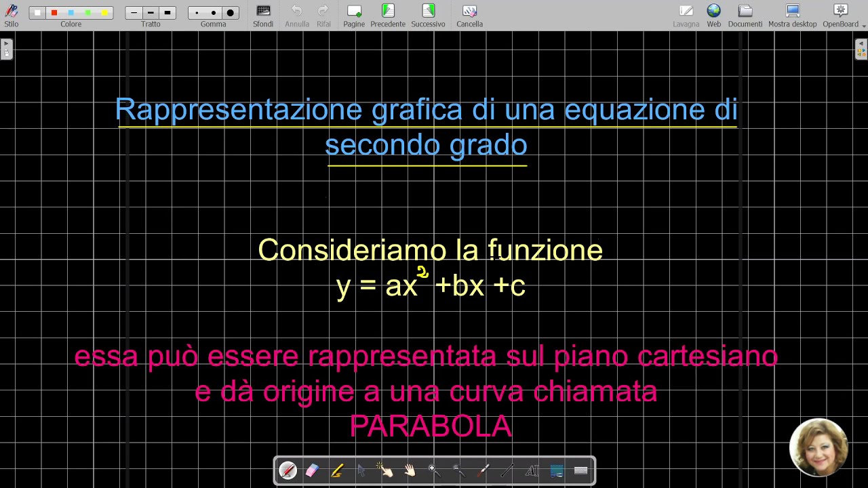Click the presenter webcam thumbnail
The image size is (868, 488).
coord(819,447)
